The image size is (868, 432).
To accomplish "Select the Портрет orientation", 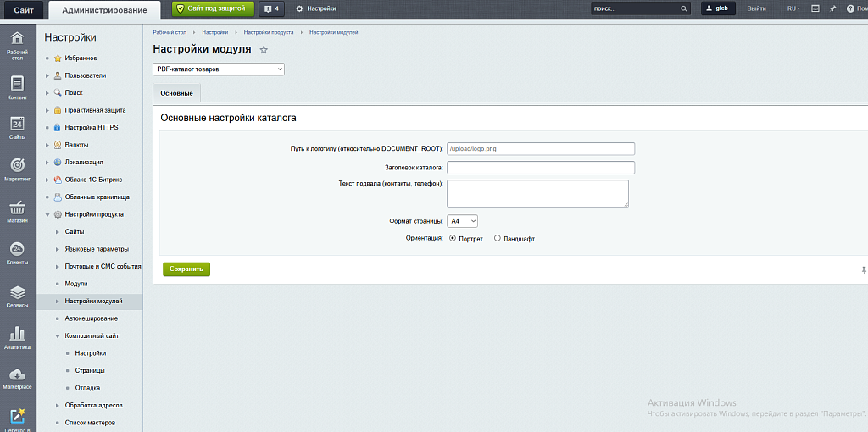I will tap(453, 238).
